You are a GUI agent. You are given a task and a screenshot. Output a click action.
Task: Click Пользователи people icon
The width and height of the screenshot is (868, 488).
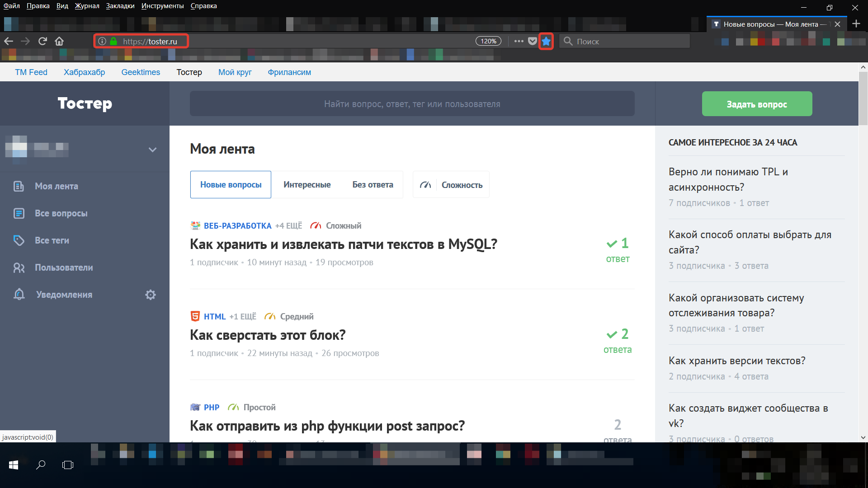(19, 267)
